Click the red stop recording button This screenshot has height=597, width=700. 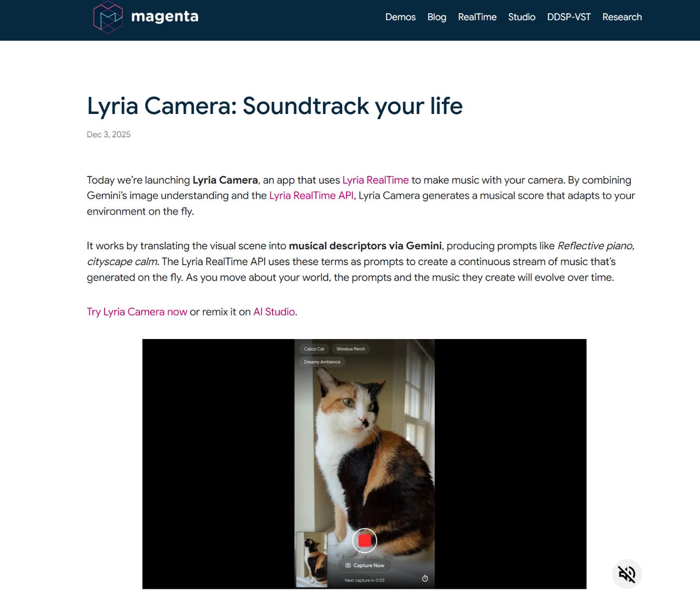(x=365, y=540)
